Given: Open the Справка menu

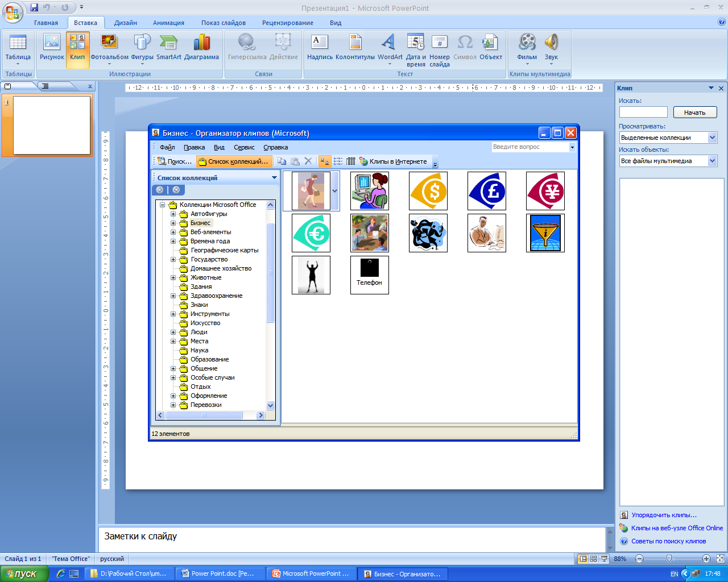Looking at the screenshot, I should tap(276, 147).
